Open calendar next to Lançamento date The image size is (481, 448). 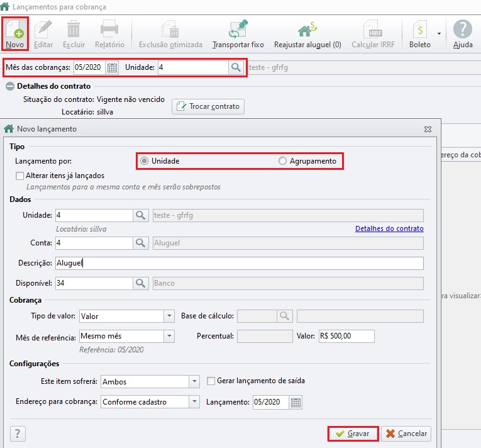pyautogui.click(x=296, y=402)
